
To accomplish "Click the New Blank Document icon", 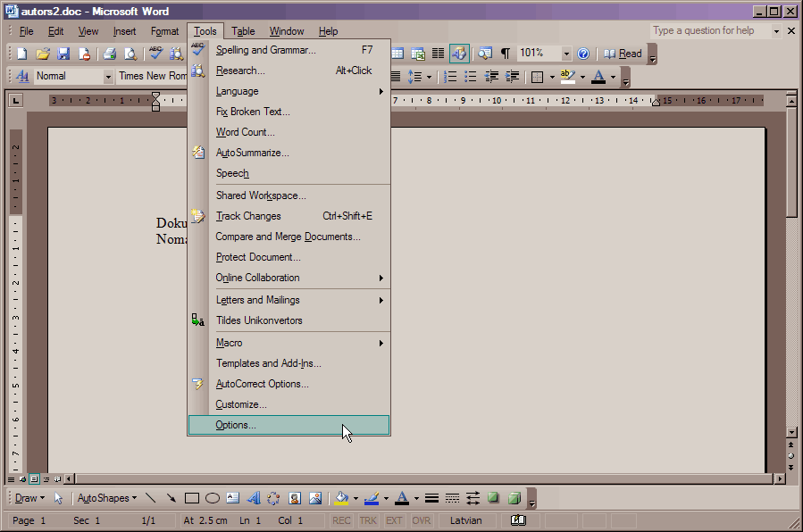I will pos(22,54).
